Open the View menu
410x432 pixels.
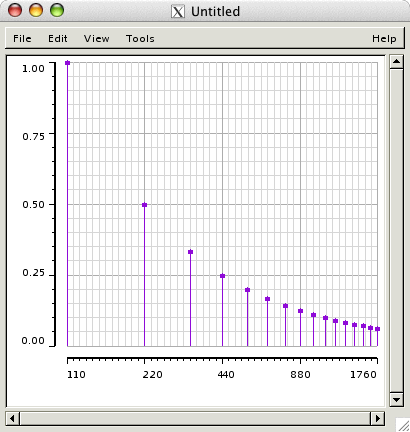[96, 39]
